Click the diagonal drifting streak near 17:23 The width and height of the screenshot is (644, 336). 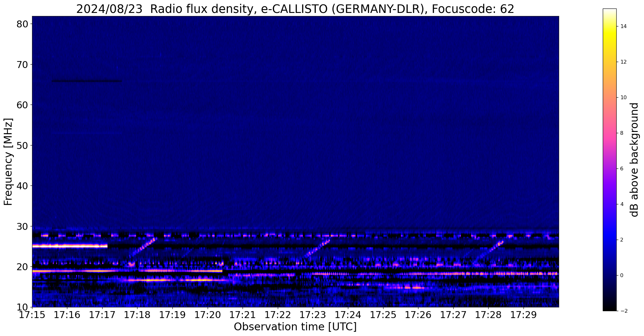(x=317, y=248)
